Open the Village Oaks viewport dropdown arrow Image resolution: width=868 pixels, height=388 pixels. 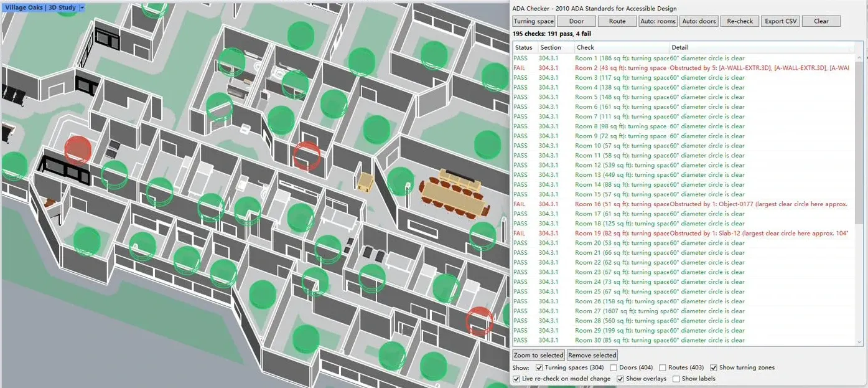point(82,7)
